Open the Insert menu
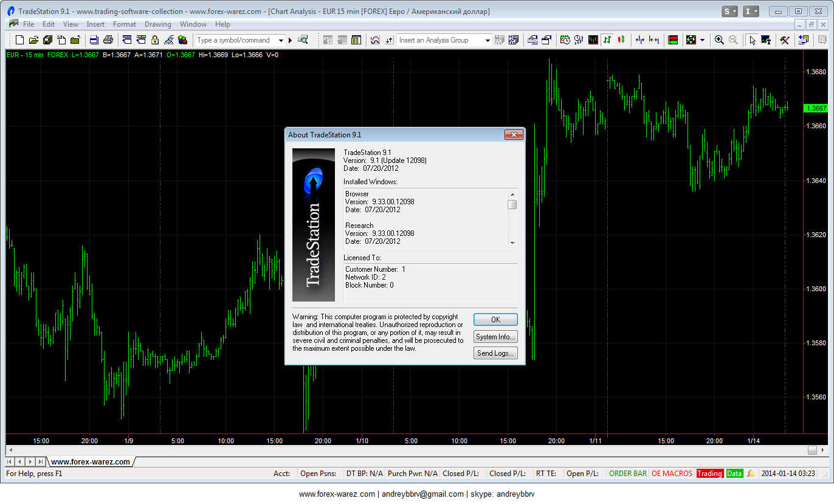Screen dimensions: 834x504 click(x=95, y=24)
